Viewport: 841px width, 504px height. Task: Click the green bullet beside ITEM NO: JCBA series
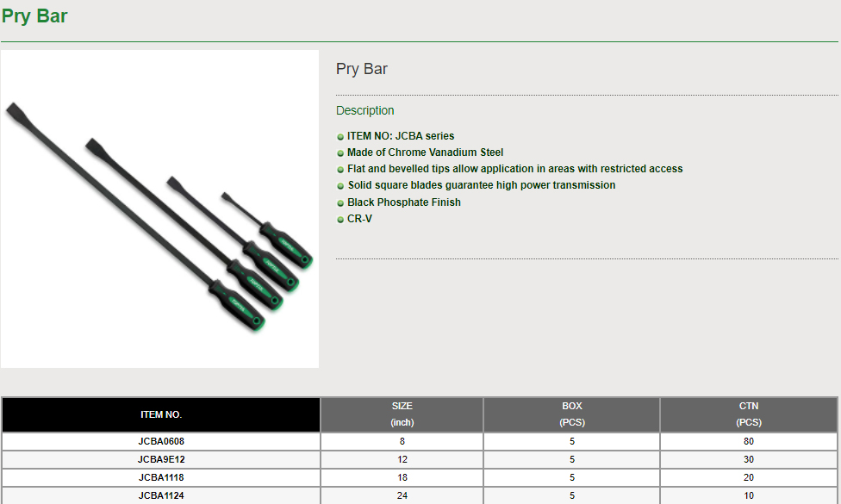pos(341,137)
